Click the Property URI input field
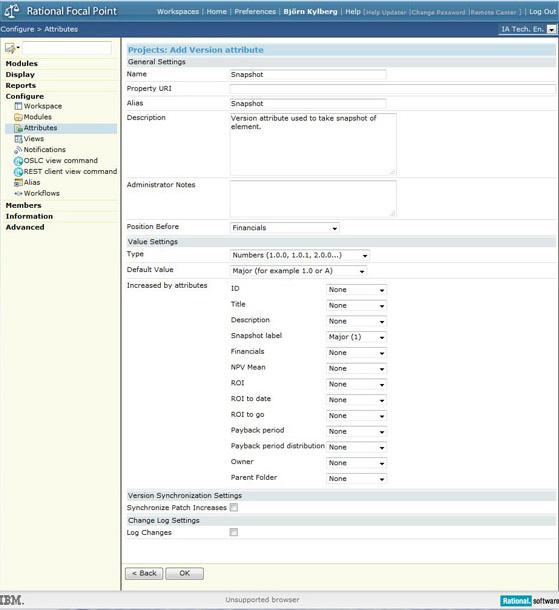Screen dimensions: 559x610 [393, 89]
